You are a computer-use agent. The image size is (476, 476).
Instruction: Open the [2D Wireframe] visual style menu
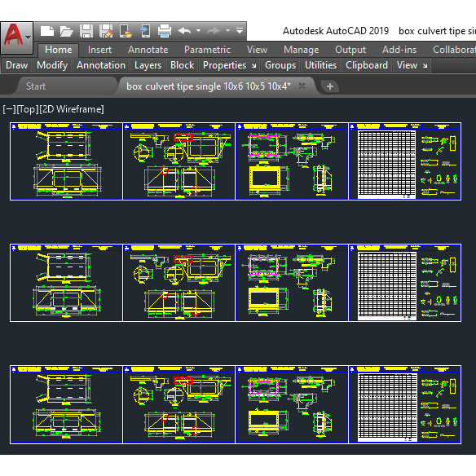point(72,109)
